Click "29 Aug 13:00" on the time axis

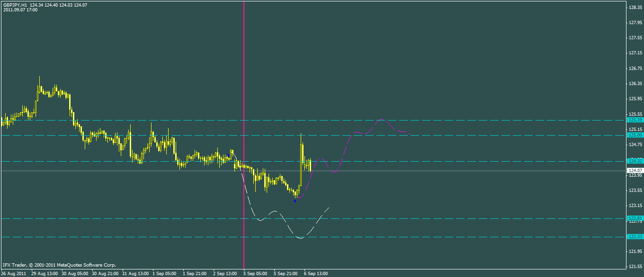click(45, 274)
